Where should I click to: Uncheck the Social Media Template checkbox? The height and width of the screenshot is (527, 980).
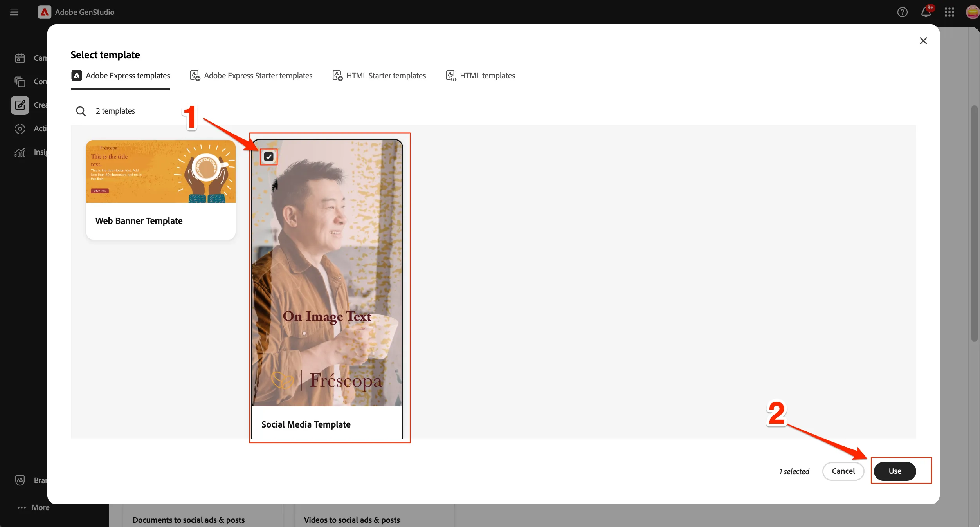pyautogui.click(x=268, y=157)
